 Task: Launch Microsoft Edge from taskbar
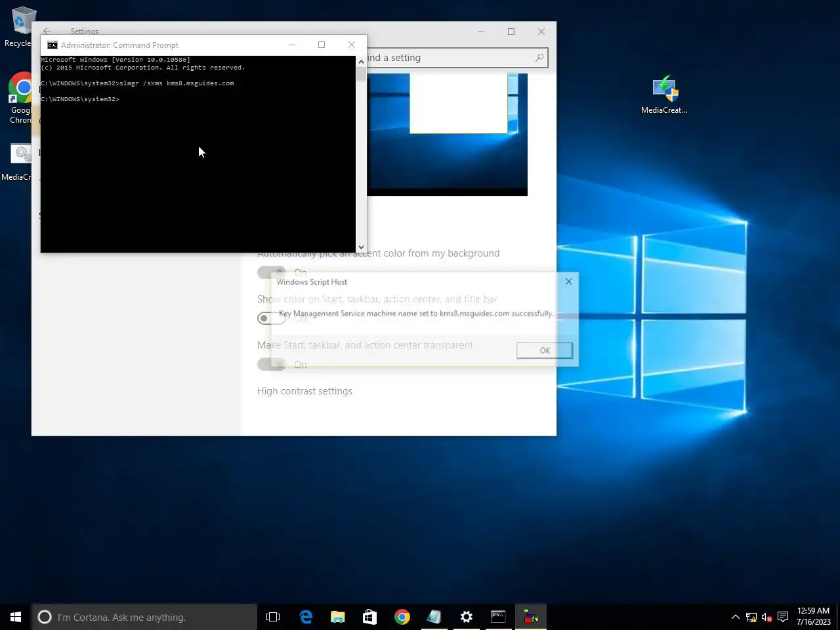(x=306, y=617)
